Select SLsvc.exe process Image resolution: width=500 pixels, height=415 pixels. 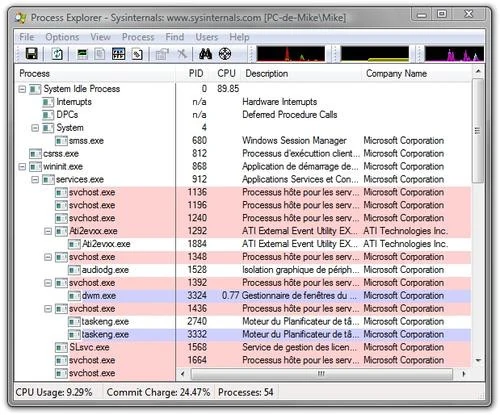pyautogui.click(x=89, y=347)
